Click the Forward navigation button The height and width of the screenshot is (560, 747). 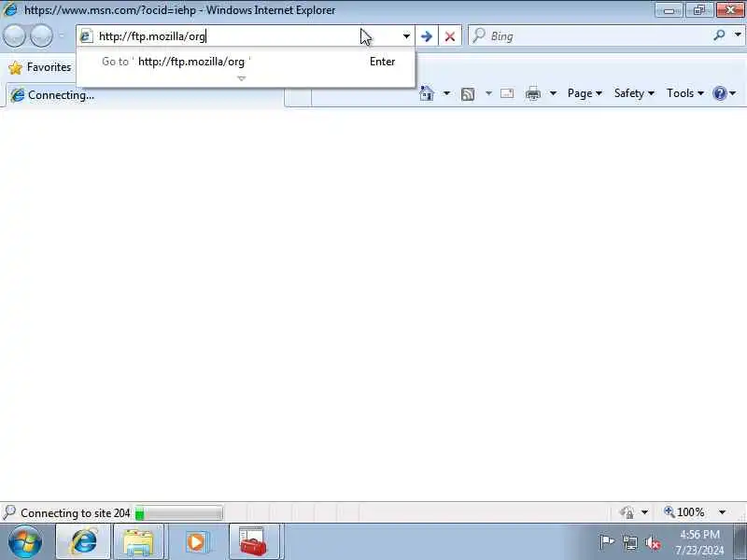click(41, 35)
